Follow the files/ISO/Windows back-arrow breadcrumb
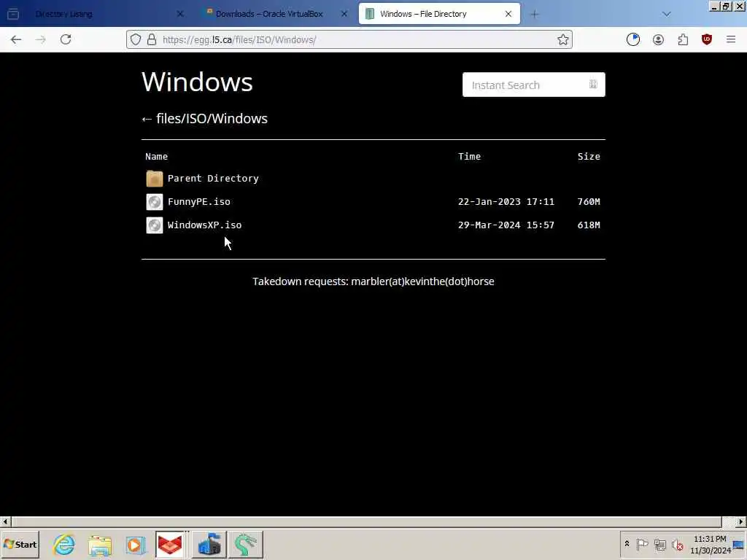The width and height of the screenshot is (747, 560). pos(205,119)
